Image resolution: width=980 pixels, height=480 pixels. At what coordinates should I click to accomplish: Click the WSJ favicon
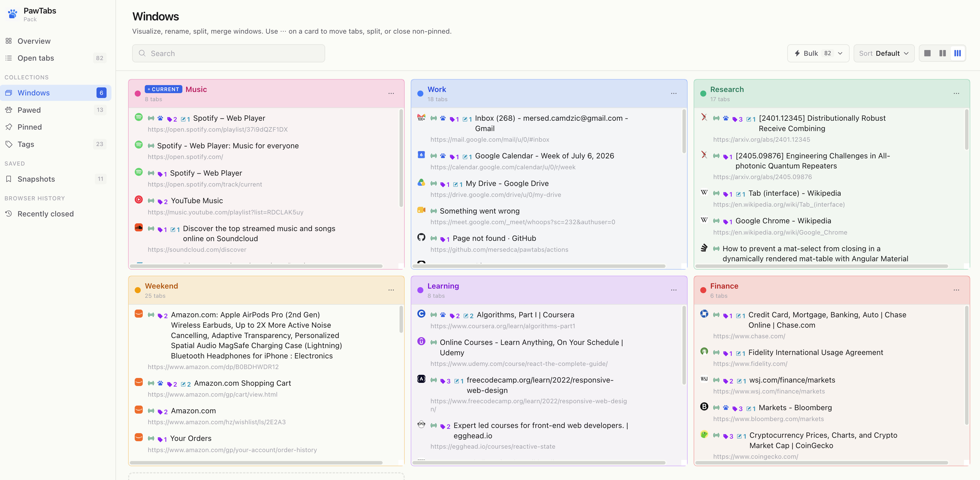(x=704, y=379)
